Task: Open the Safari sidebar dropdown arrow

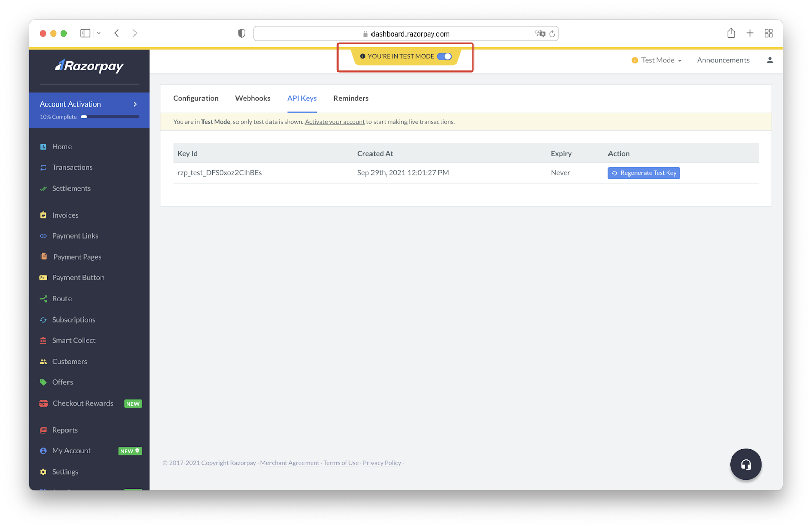Action: [99, 33]
